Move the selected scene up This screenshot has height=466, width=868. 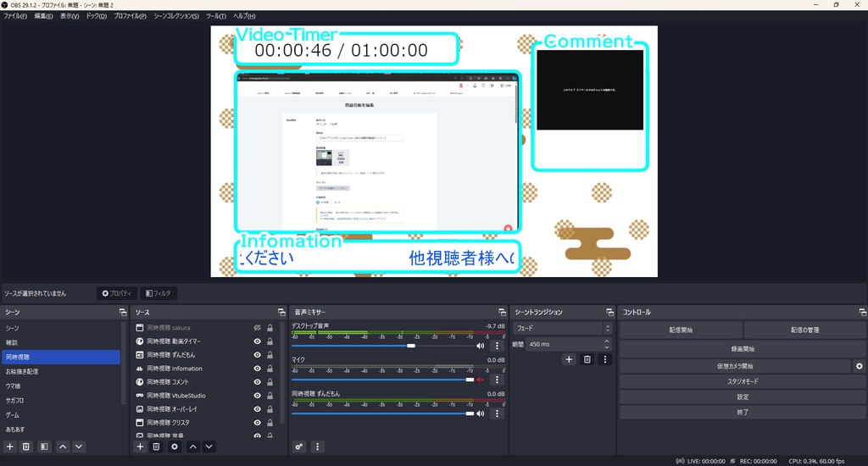point(63,447)
